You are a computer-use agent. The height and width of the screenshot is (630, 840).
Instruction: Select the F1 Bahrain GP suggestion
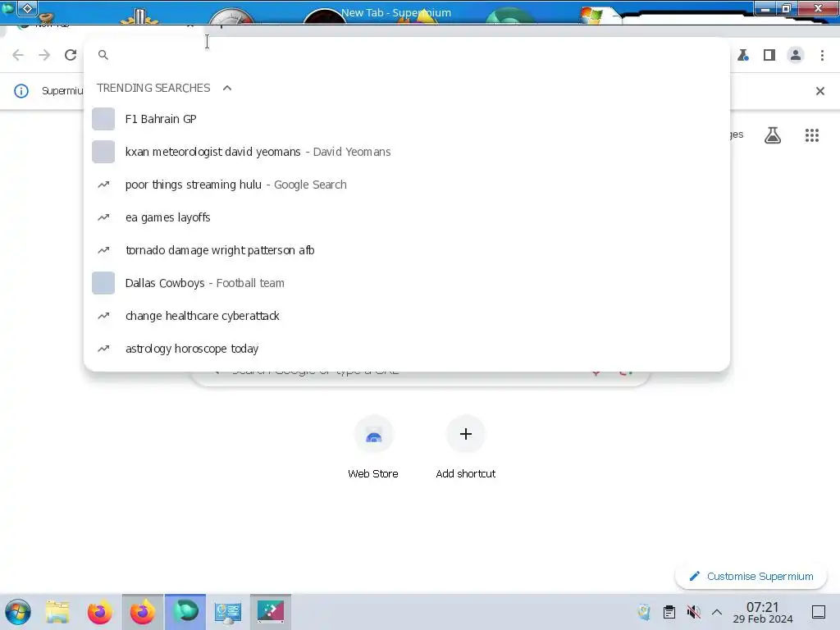pyautogui.click(x=407, y=119)
